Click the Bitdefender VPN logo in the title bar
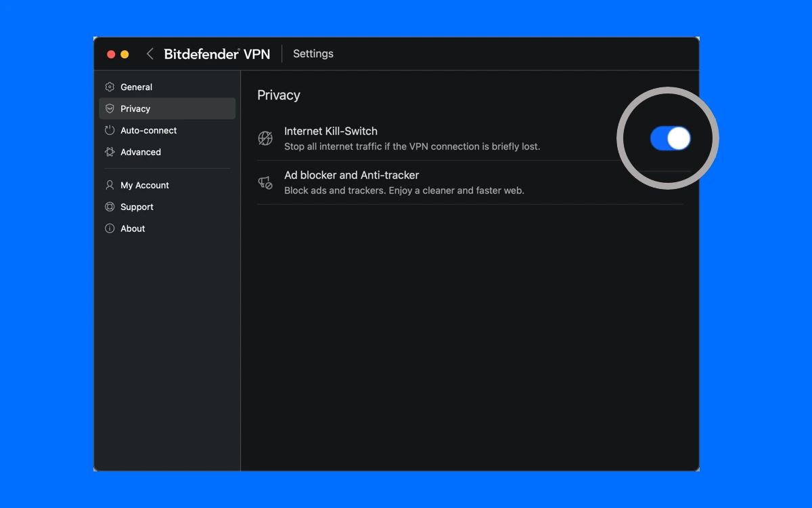This screenshot has height=508, width=812. click(x=217, y=54)
